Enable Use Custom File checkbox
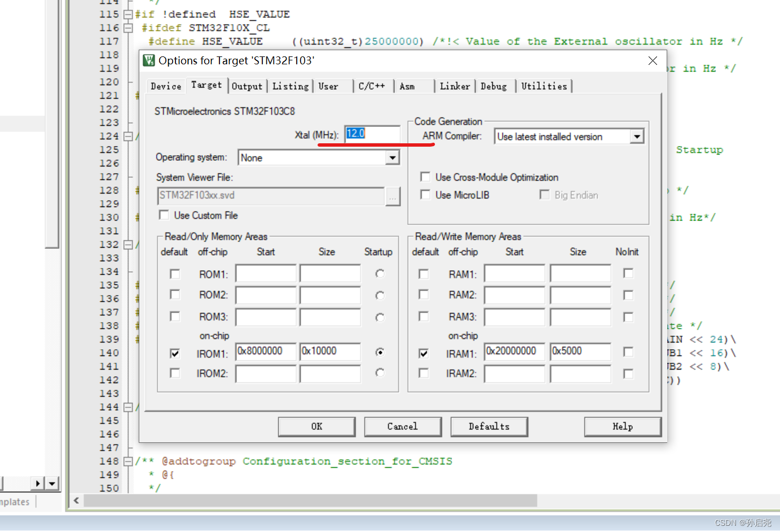Image resolution: width=780 pixels, height=532 pixels. point(164,215)
